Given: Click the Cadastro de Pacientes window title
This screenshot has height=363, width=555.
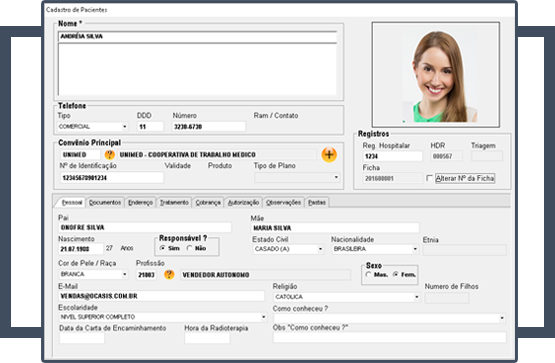Looking at the screenshot, I should 77,10.
